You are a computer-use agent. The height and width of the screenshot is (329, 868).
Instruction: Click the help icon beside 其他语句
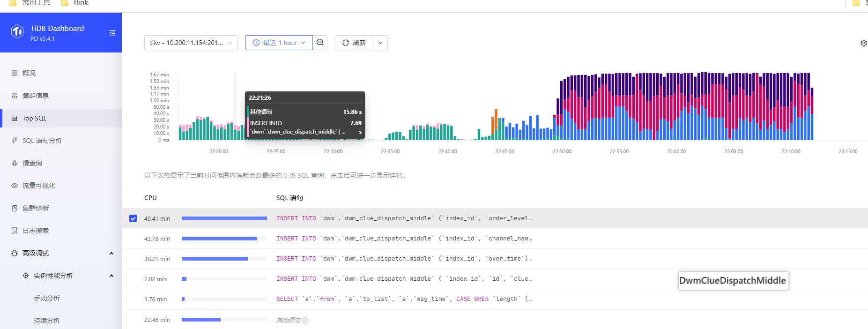(305, 321)
